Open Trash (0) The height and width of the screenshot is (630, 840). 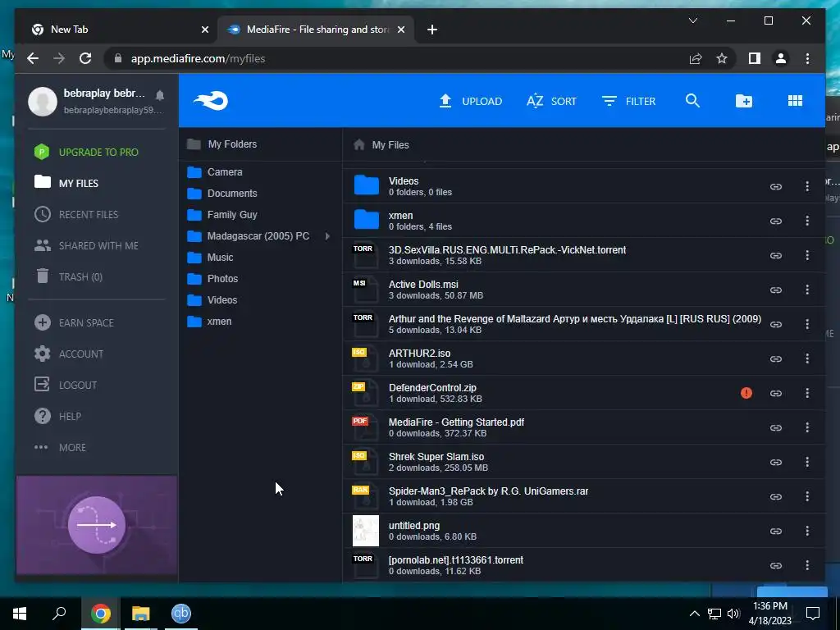click(69, 276)
